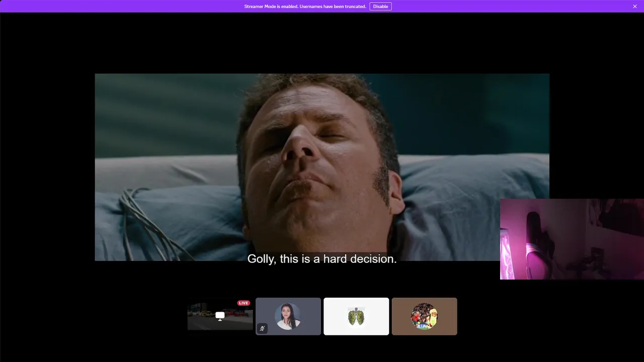
Task: Click the muted microphone icon on participant tile
Action: 262,328
